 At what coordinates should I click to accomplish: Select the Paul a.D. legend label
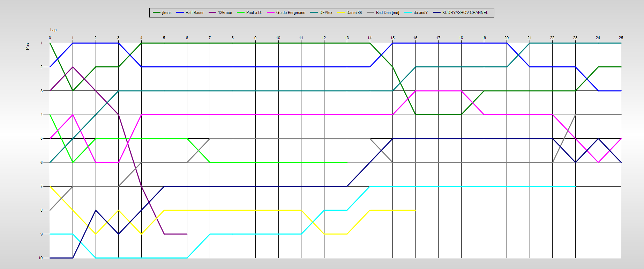[x=254, y=13]
